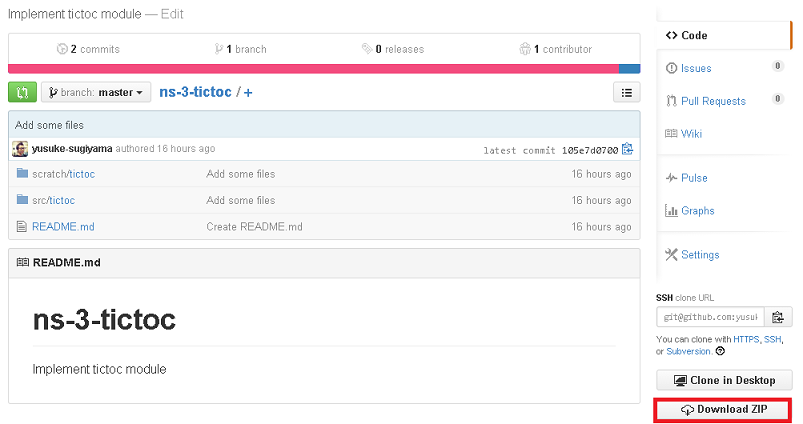Switch clone URL to Subversion

[688, 351]
